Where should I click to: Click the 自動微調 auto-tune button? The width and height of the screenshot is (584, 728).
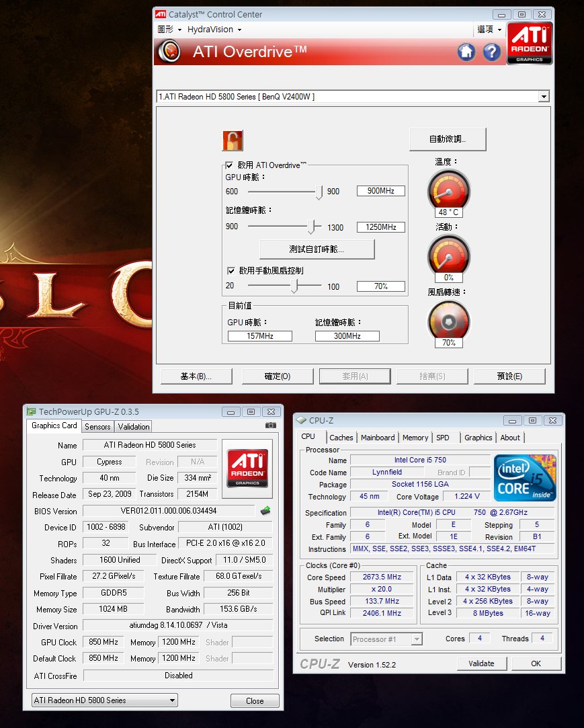coord(448,139)
